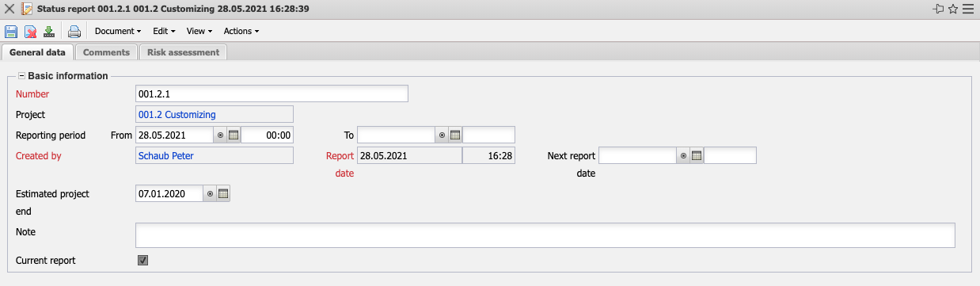Click the Current report label
980x286 pixels.
pos(46,260)
